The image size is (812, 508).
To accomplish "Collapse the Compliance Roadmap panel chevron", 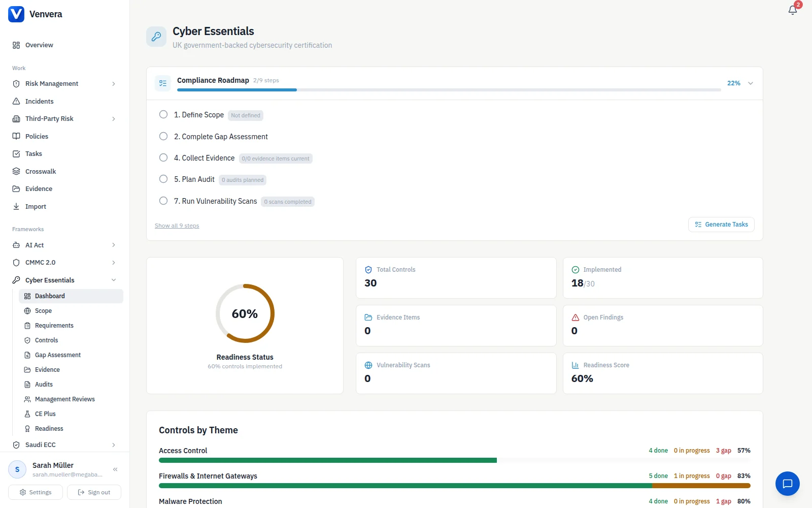I will [751, 83].
